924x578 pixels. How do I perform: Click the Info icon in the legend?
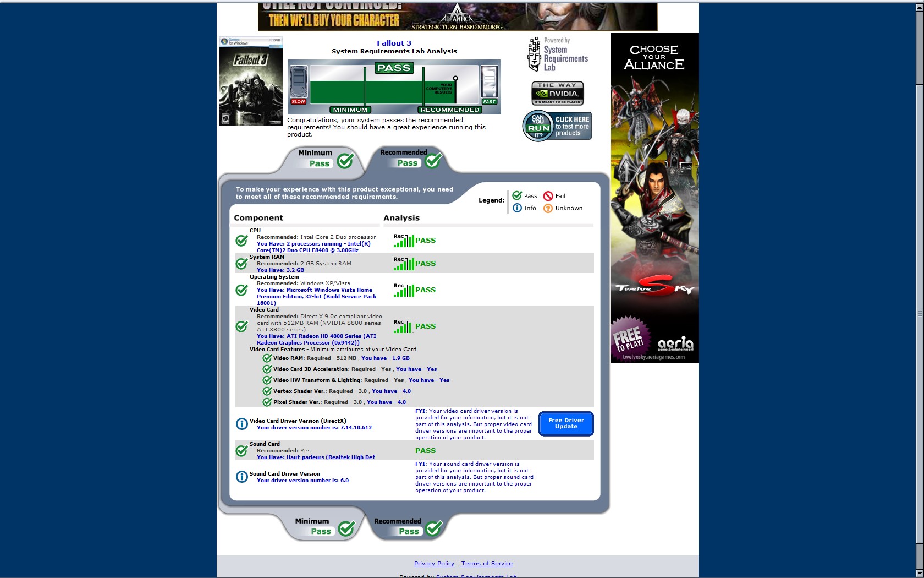point(517,208)
